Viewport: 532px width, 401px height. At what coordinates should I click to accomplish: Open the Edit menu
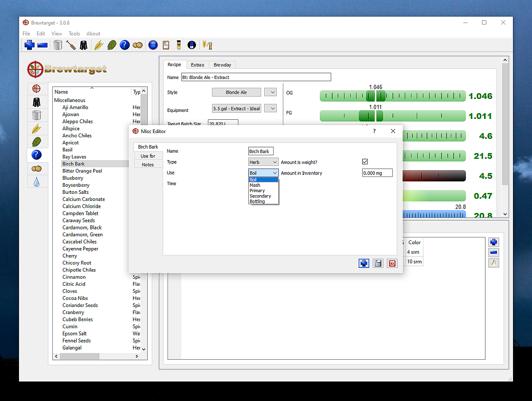click(41, 34)
